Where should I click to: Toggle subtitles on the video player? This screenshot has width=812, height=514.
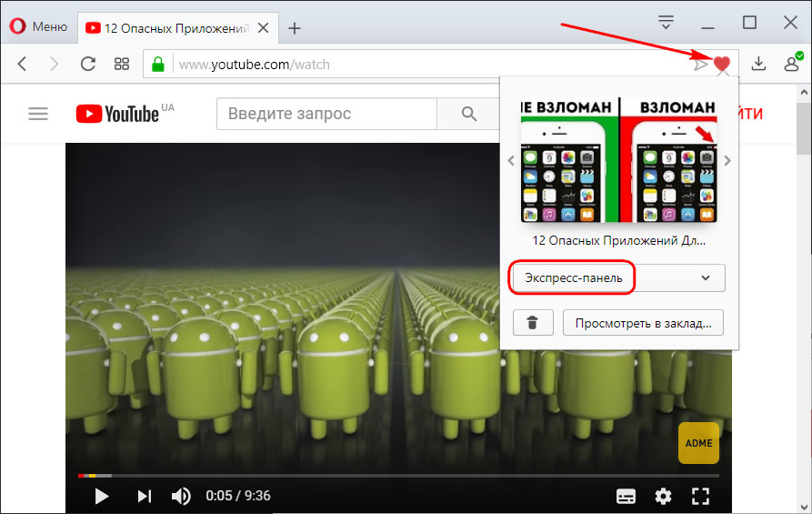coord(626,496)
